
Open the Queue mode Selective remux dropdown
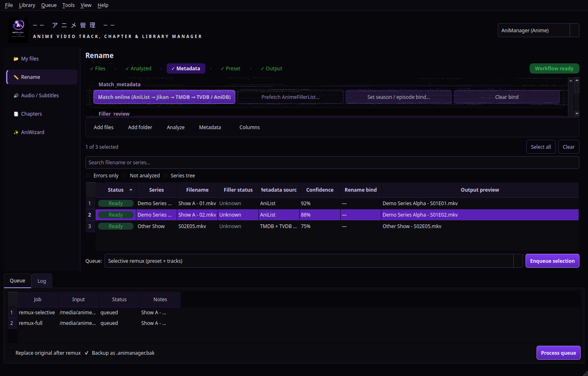coord(314,261)
